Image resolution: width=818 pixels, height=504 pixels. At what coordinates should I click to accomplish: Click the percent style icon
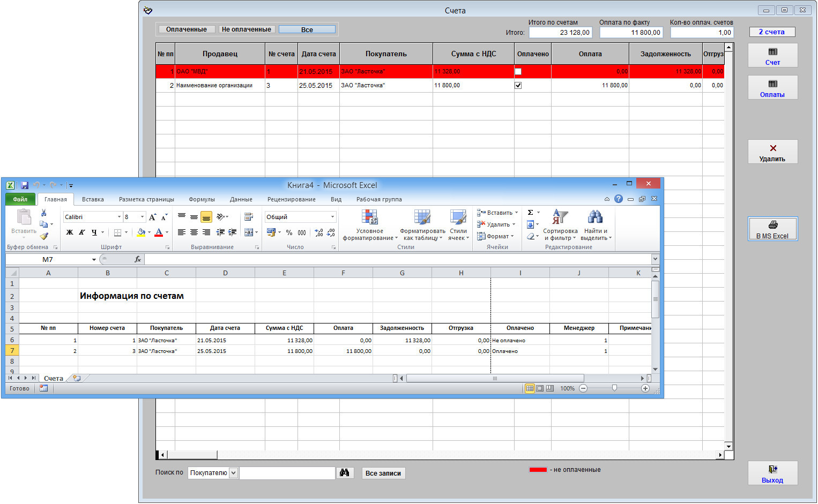coord(289,232)
